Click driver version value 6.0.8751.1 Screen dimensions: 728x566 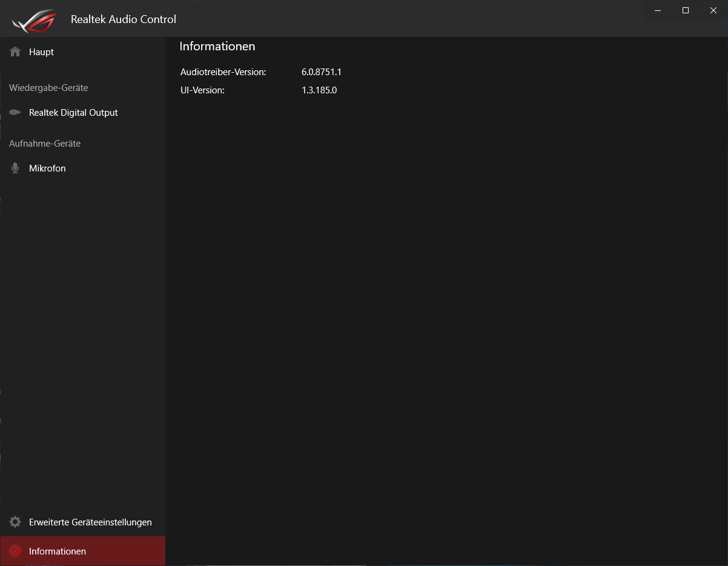322,72
